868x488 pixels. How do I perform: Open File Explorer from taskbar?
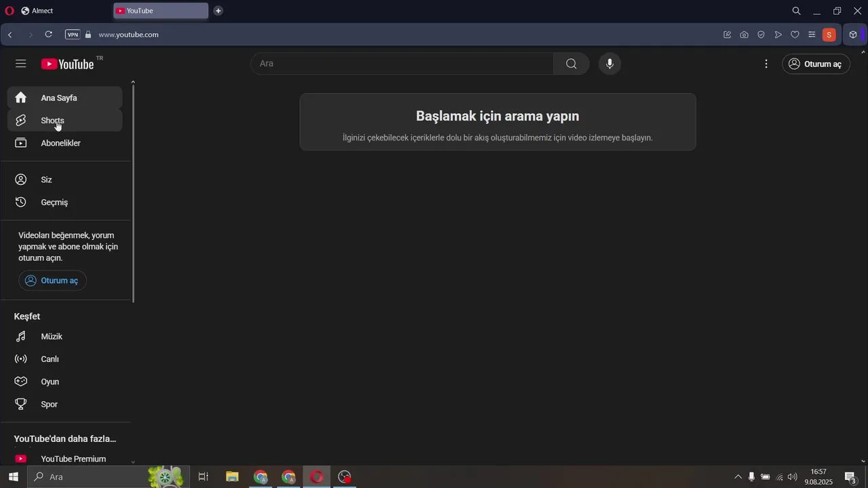click(x=232, y=477)
